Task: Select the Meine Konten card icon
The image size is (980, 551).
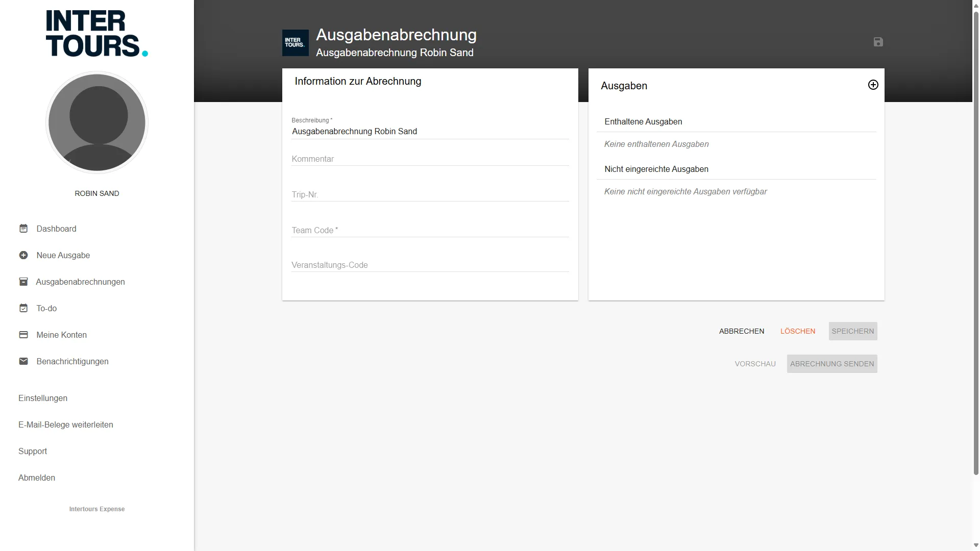Action: (x=23, y=335)
